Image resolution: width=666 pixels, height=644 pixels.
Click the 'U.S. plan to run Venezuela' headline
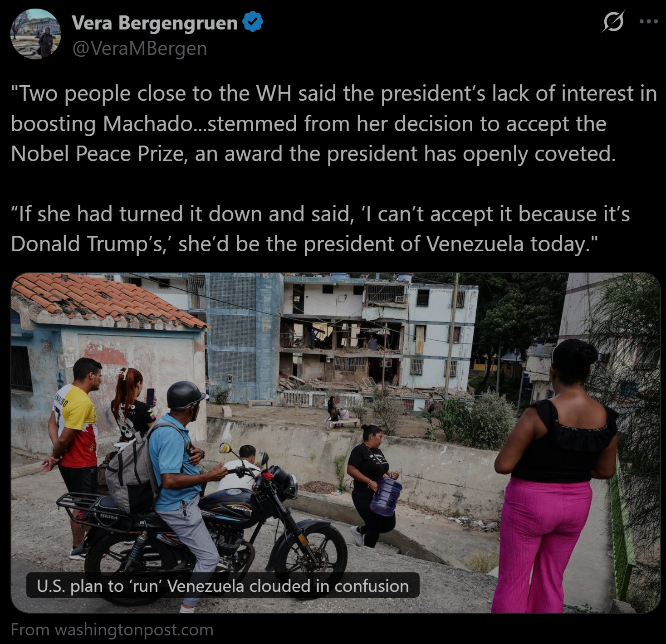click(223, 586)
